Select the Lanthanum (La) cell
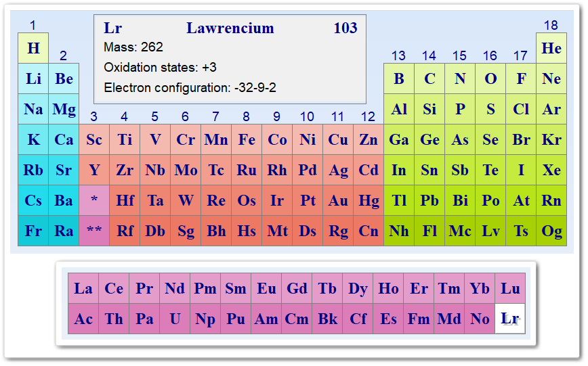The image size is (588, 366). coord(83,288)
